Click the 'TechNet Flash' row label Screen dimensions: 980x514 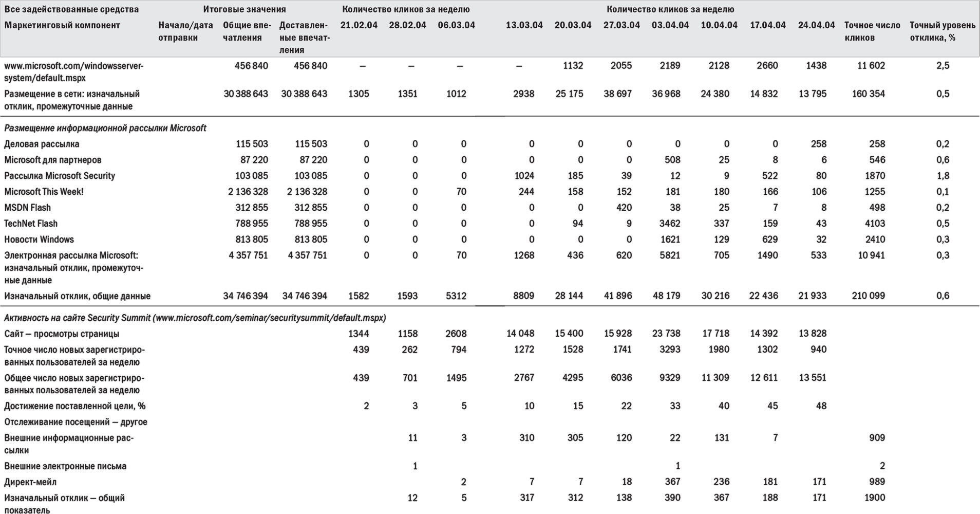(31, 224)
